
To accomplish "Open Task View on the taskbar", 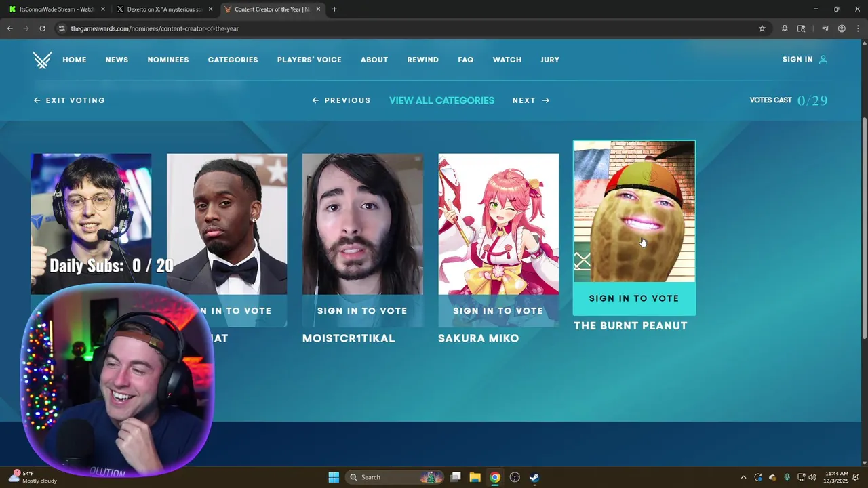I will coord(456,477).
